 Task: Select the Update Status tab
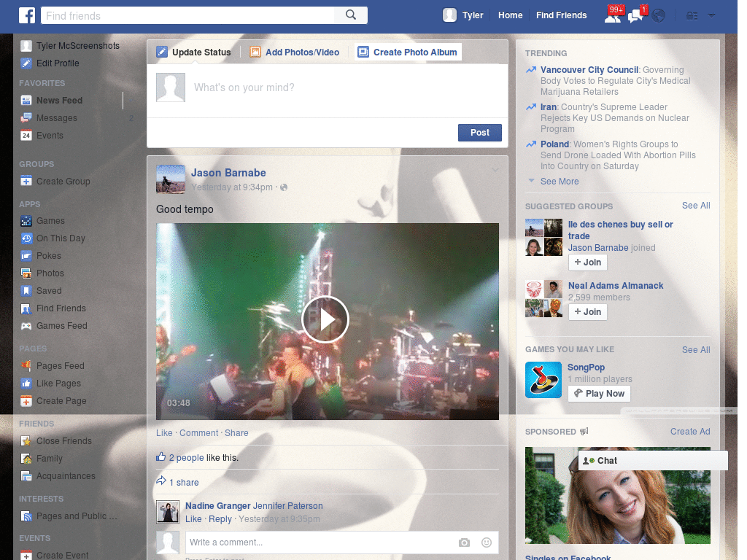point(194,52)
